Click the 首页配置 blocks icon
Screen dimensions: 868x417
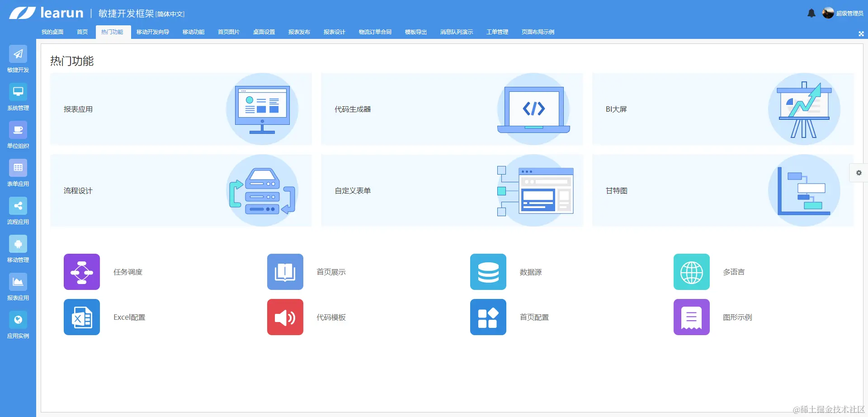pyautogui.click(x=488, y=317)
